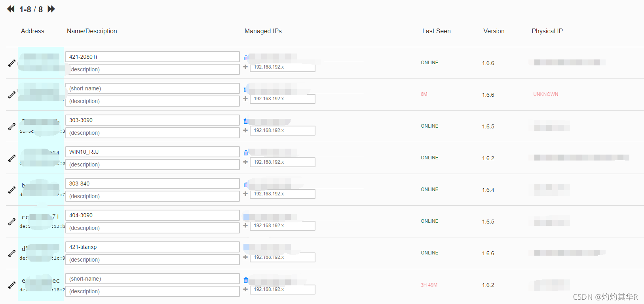Open wrench settings for 303-840 member
Screen dimensions: 644x304
12,190
